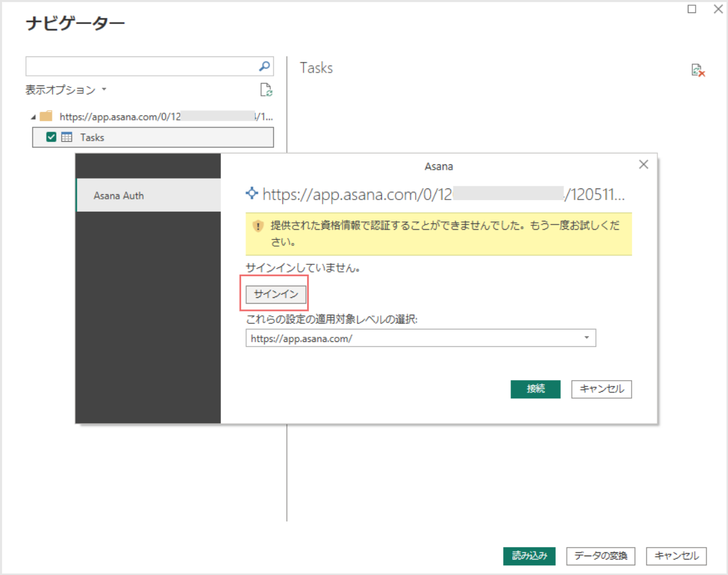This screenshot has width=728, height=575.
Task: Click the preview error icon beside Tasks
Action: (x=698, y=71)
